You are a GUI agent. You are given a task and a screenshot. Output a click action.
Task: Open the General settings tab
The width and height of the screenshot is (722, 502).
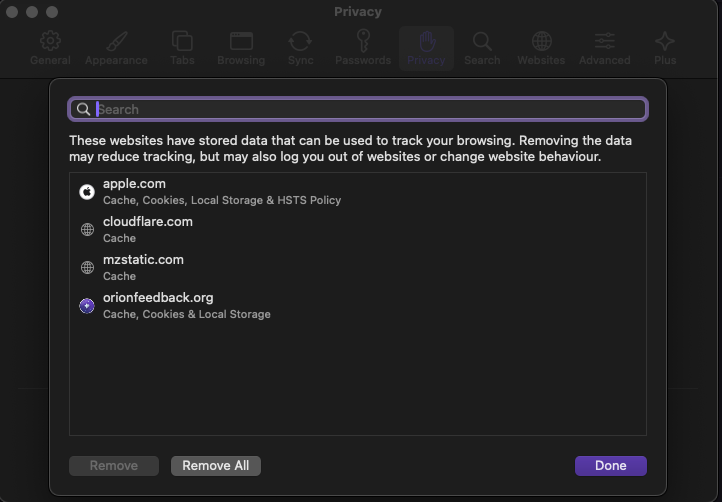click(50, 47)
